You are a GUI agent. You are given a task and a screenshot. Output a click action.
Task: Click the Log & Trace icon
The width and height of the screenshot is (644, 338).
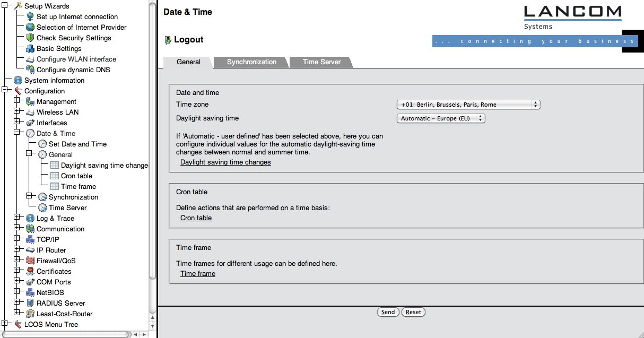point(30,218)
